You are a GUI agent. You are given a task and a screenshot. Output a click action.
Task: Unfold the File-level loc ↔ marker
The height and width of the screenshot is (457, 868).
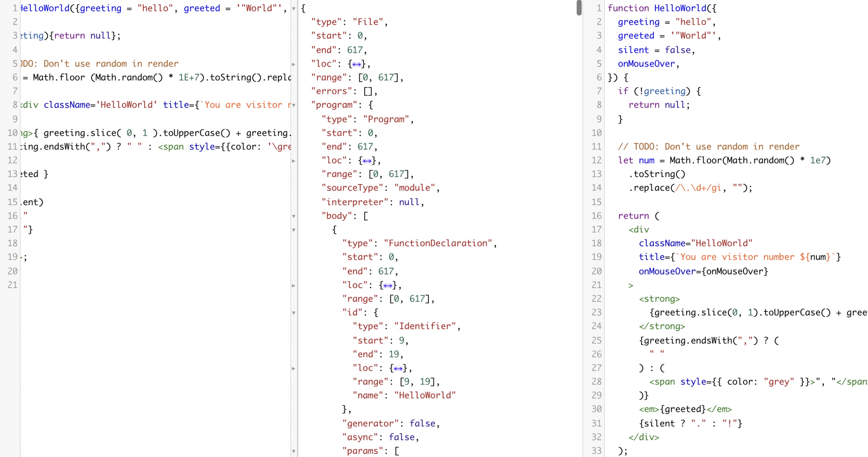(356, 64)
